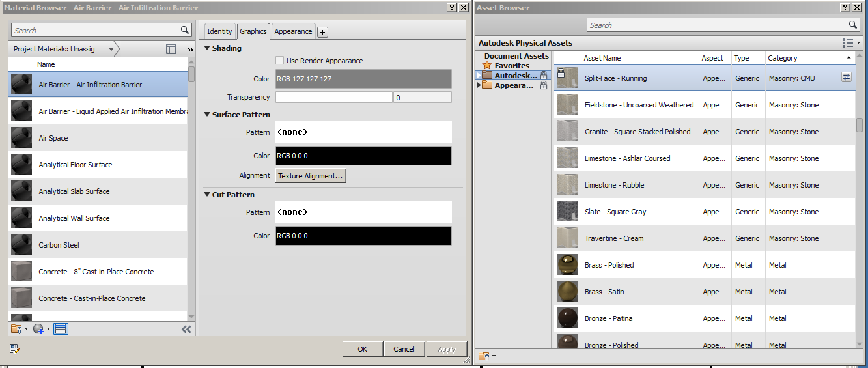The height and width of the screenshot is (368, 868).
Task: Click the Shading color swatch RGB 127 127 127
Action: tap(363, 79)
